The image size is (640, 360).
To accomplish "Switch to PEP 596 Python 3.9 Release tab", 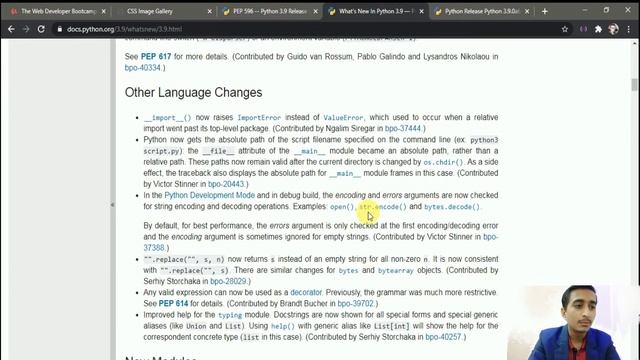I will coord(269,11).
